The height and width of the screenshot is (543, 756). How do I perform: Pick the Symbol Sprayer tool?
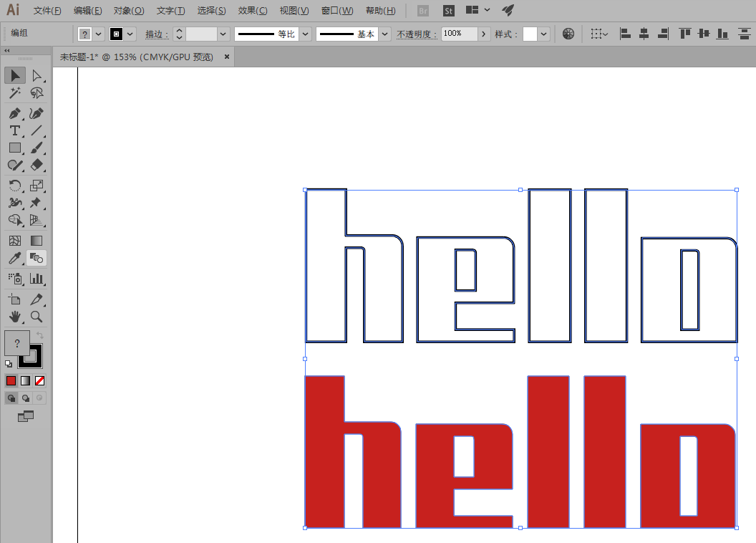(15, 278)
